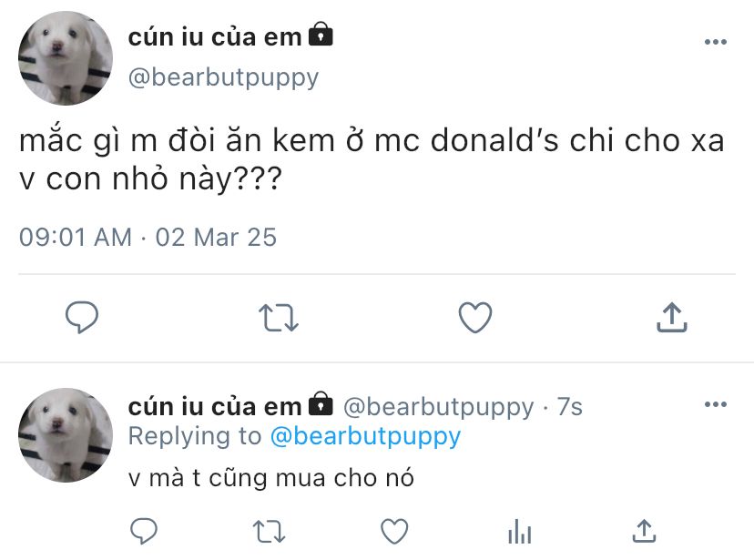754x560 pixels.
Task: Open the three-dot menu on reply tweet
Action: (x=716, y=404)
